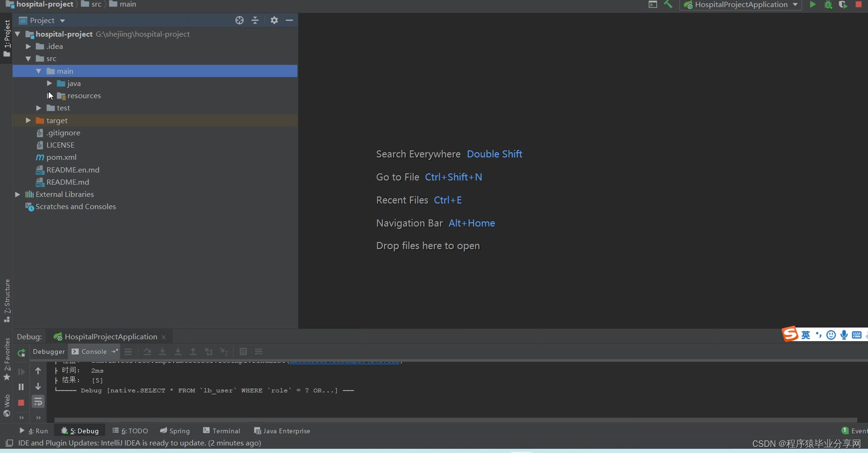Open the Java Enterprise tool window

[x=282, y=431]
